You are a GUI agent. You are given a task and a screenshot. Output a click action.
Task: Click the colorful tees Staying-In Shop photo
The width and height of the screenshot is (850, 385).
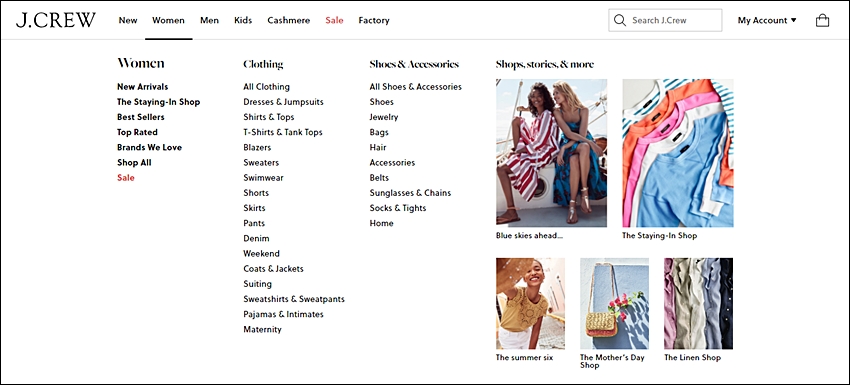(678, 152)
